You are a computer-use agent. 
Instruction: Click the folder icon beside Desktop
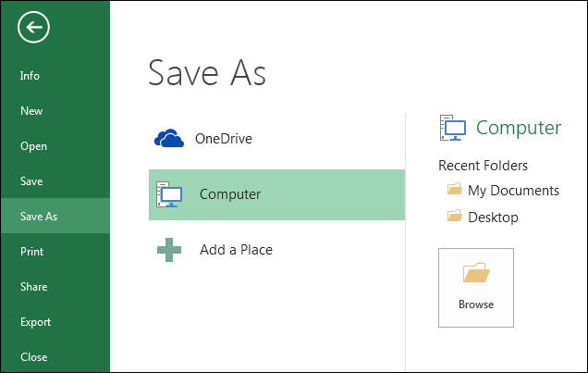(x=454, y=217)
